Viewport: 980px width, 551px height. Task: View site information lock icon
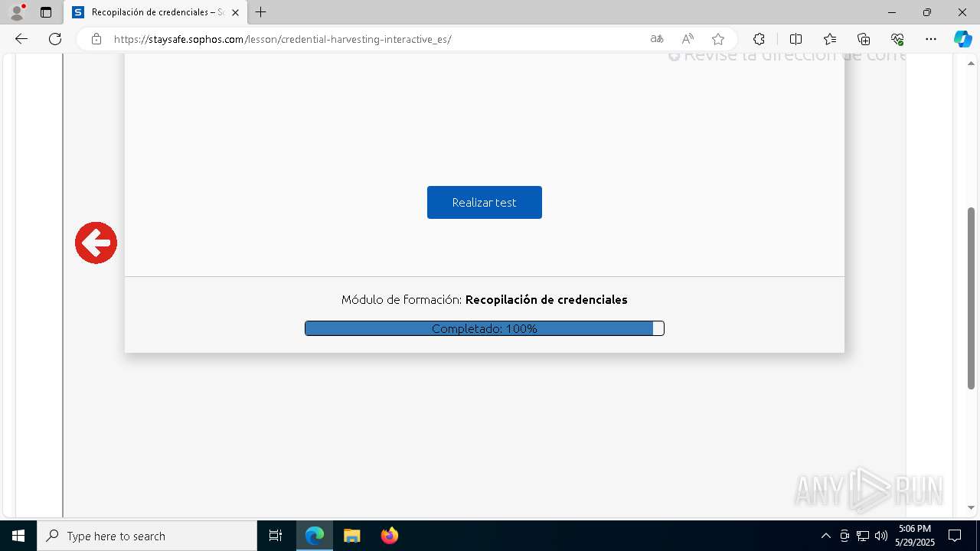coord(96,39)
